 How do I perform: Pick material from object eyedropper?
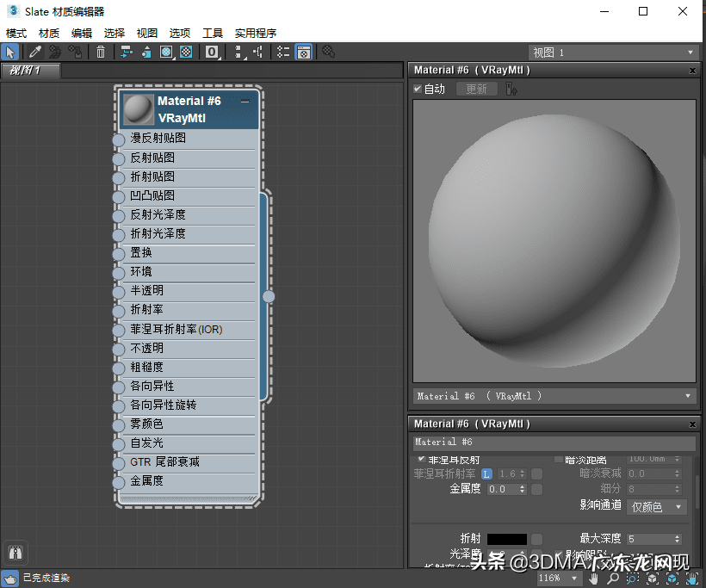coord(35,53)
